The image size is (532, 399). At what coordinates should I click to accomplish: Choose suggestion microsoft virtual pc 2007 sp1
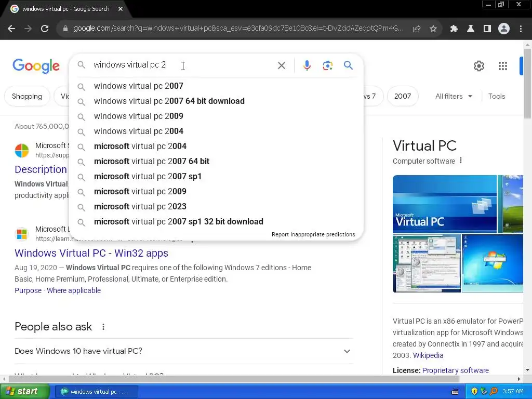click(x=216, y=177)
